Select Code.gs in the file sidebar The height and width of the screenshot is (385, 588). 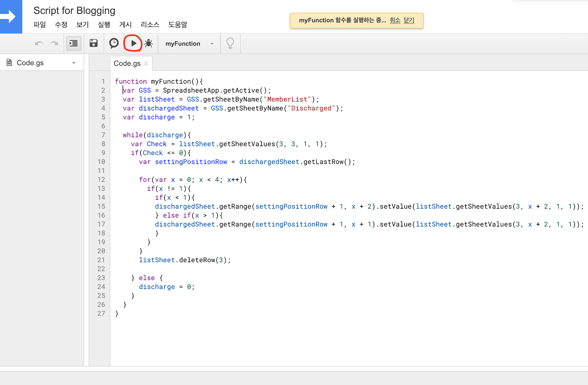[30, 63]
